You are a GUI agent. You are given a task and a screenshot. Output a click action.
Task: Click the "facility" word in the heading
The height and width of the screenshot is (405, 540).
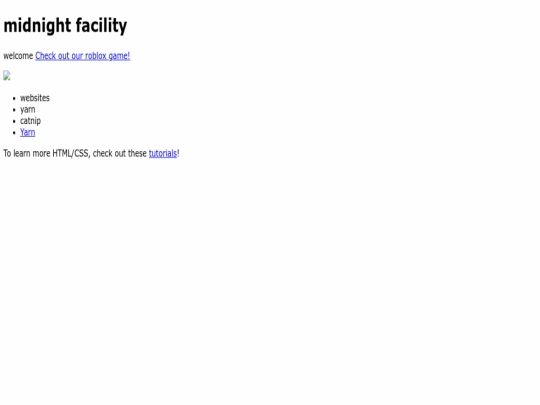coord(101,26)
